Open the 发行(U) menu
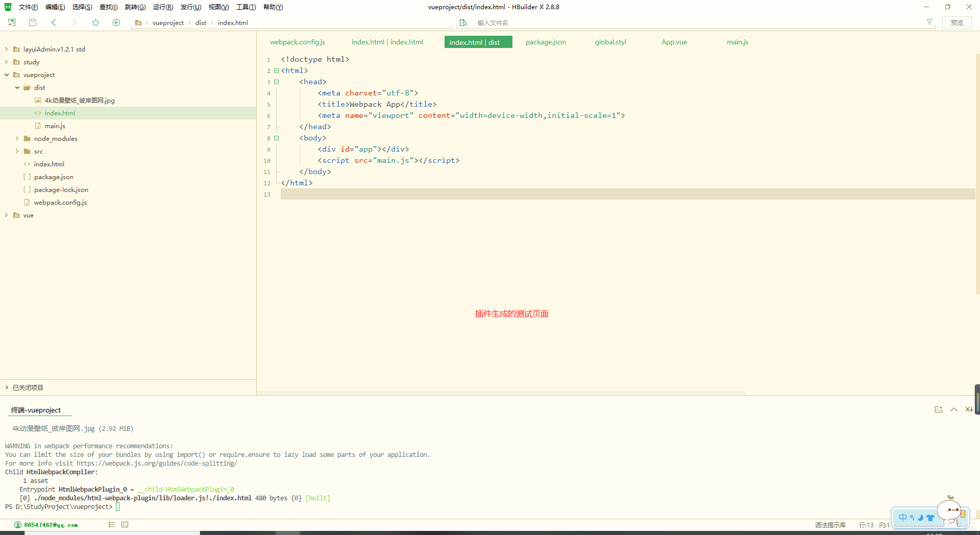 pos(191,7)
